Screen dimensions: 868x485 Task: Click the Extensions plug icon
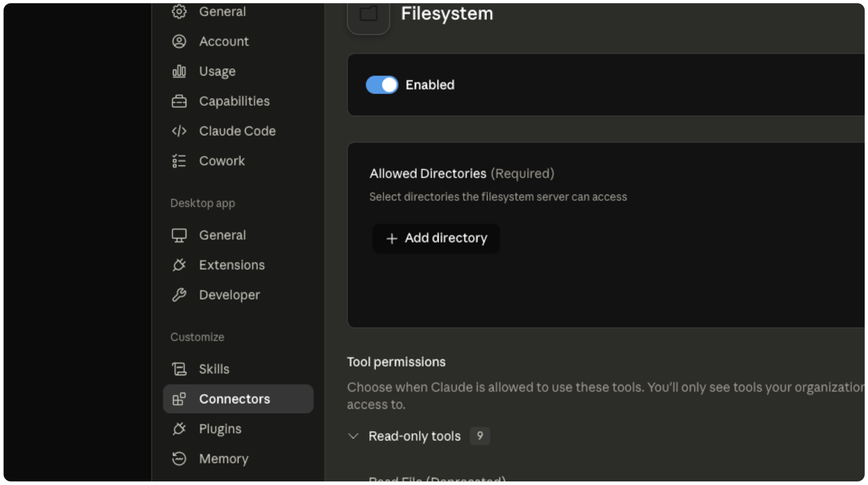pos(179,266)
